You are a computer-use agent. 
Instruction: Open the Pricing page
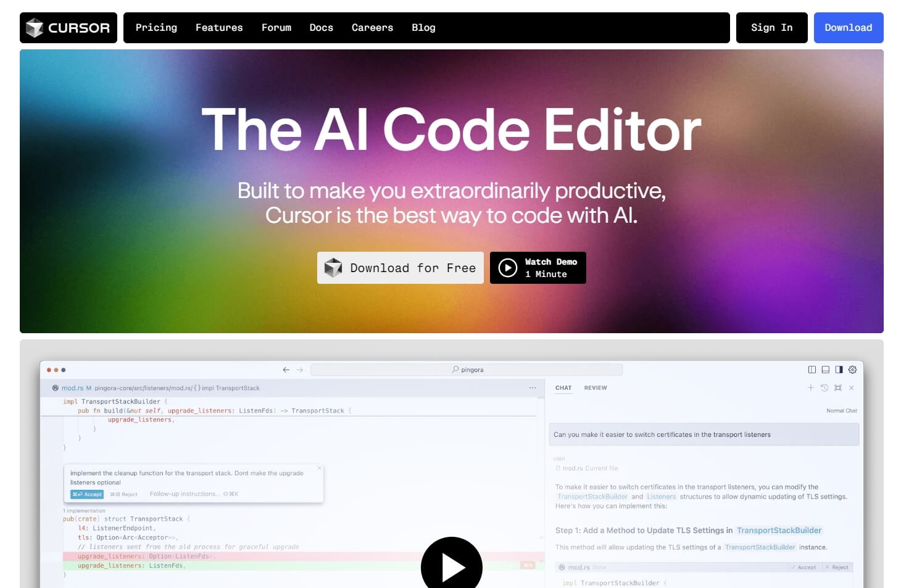point(156,28)
